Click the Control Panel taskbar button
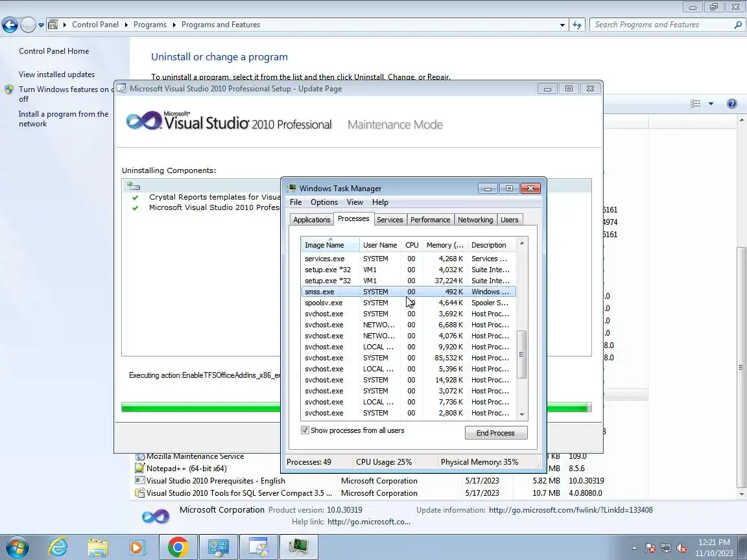The height and width of the screenshot is (560, 747). tap(218, 547)
